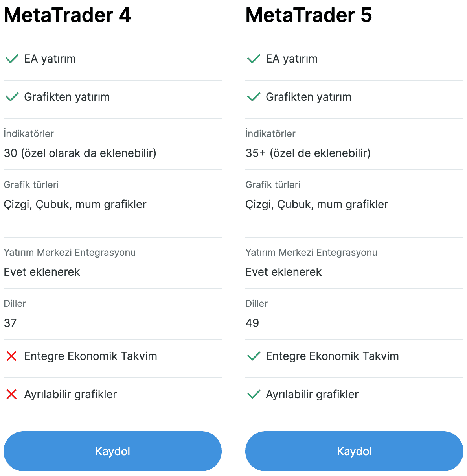Click Kaydol button under MetaTrader 5
The image size is (467, 476).
pyautogui.click(x=354, y=451)
